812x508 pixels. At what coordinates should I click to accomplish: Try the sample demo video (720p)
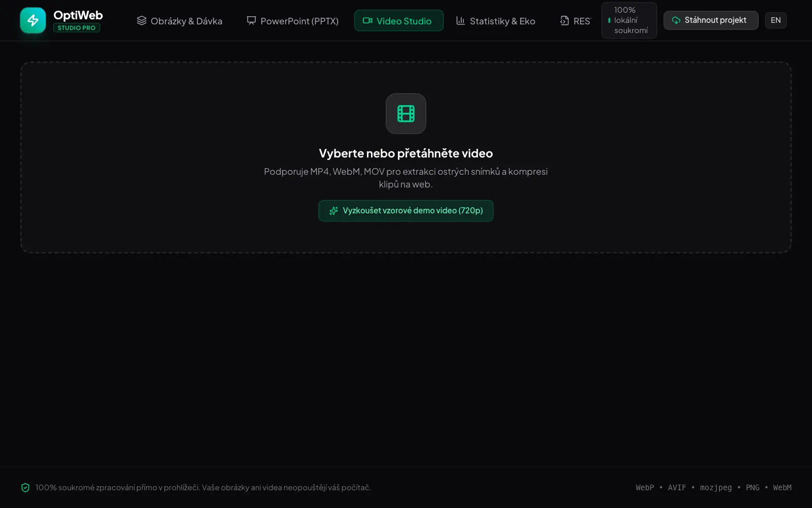click(x=405, y=211)
